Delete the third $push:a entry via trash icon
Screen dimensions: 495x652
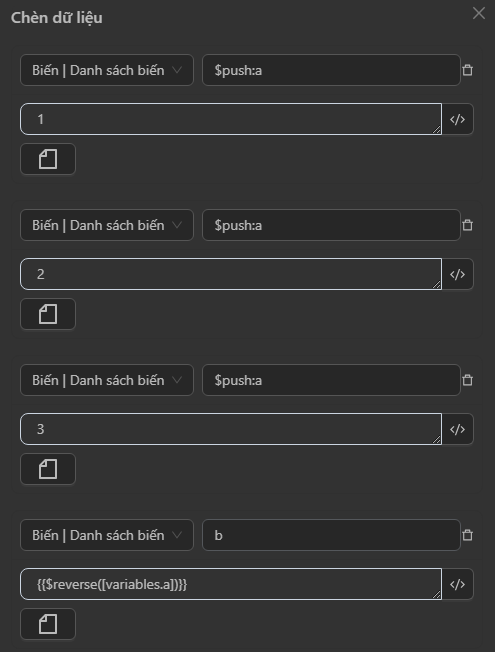(x=468, y=380)
